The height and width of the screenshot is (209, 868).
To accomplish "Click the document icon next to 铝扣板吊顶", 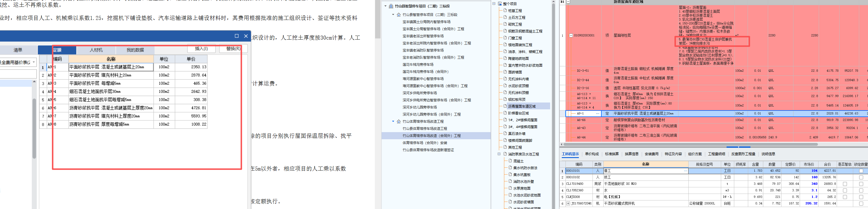I will 505,99.
